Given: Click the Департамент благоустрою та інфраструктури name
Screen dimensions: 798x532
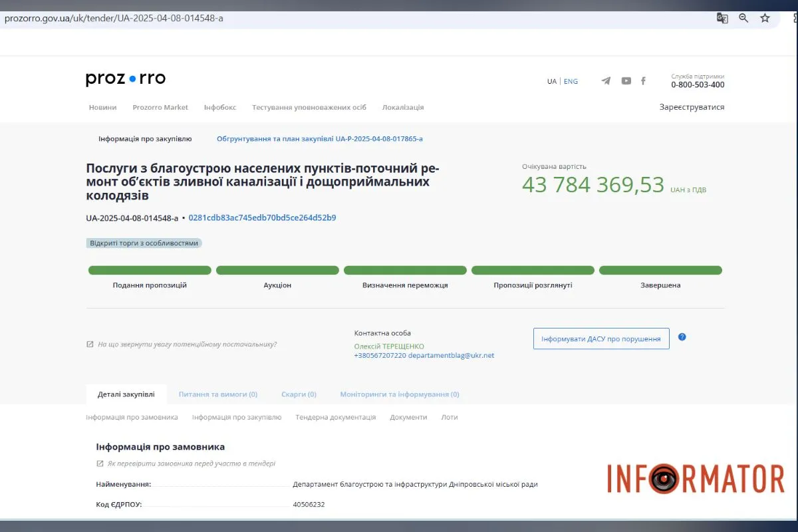Looking at the screenshot, I should tap(415, 485).
